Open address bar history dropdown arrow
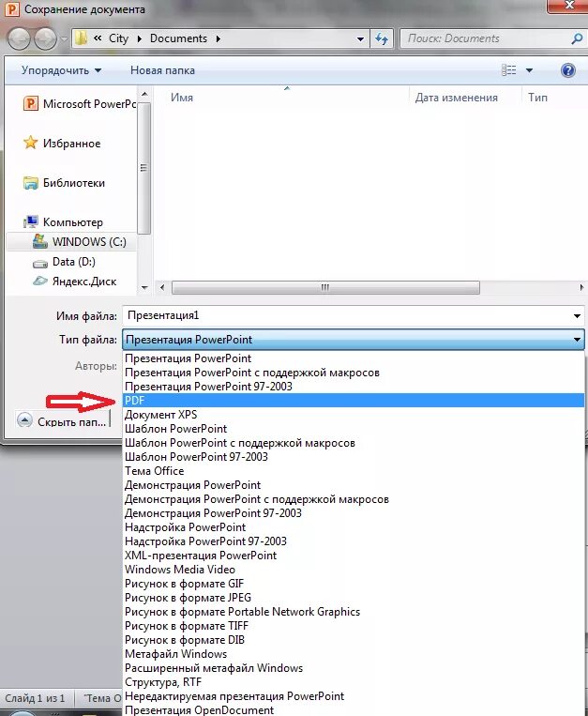This screenshot has height=716, width=588. click(360, 39)
